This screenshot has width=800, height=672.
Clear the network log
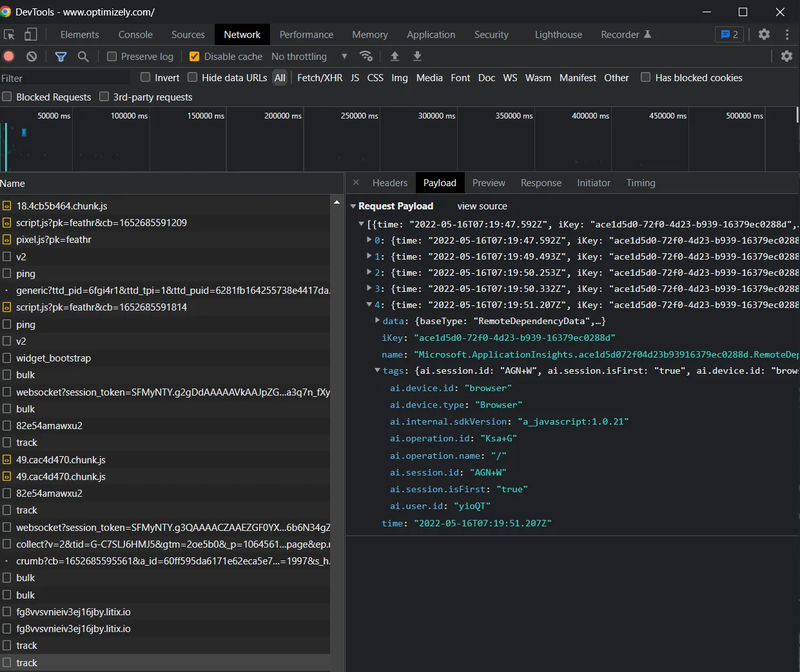pyautogui.click(x=32, y=57)
